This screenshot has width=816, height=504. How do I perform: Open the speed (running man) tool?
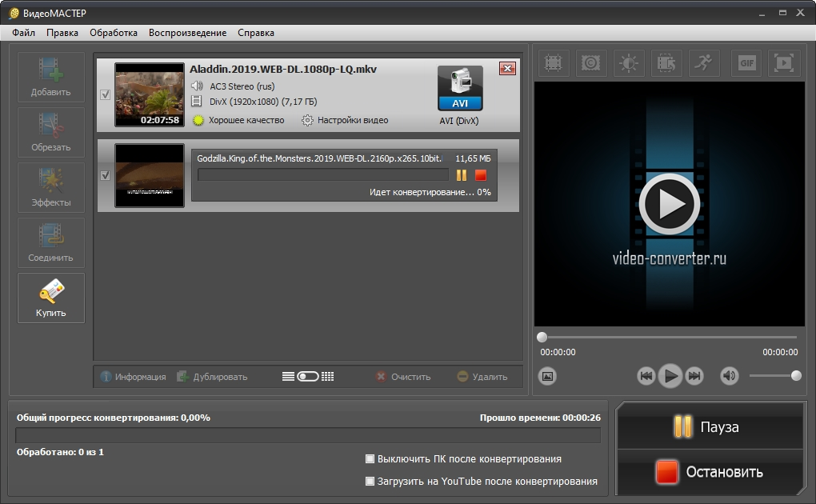(704, 63)
